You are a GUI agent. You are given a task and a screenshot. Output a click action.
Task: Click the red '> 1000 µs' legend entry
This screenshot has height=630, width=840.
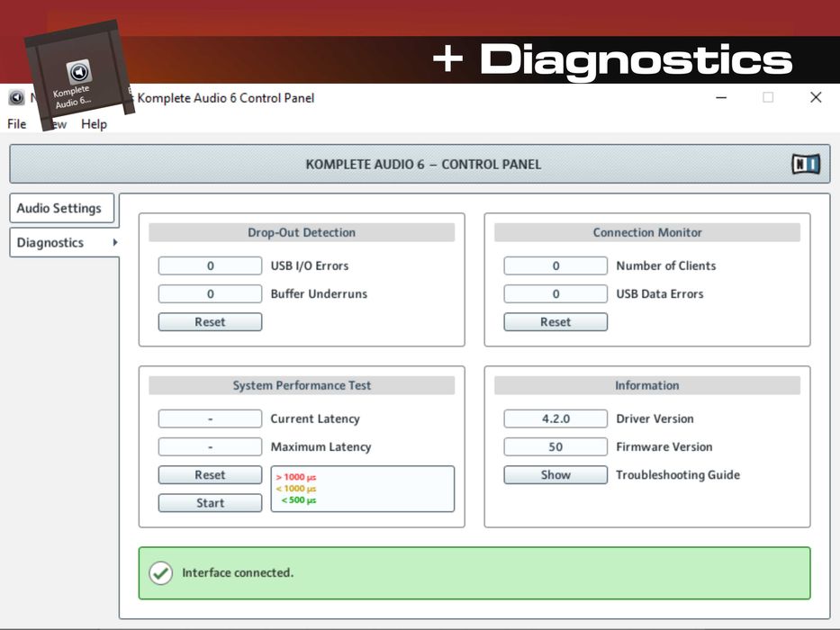tap(295, 477)
